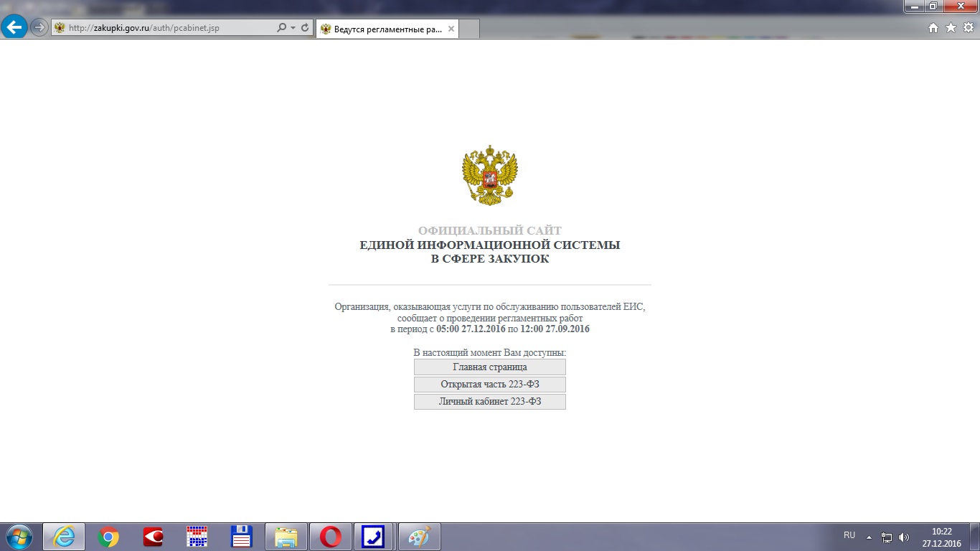
Task: Click the Refresh page icon
Action: (305, 28)
